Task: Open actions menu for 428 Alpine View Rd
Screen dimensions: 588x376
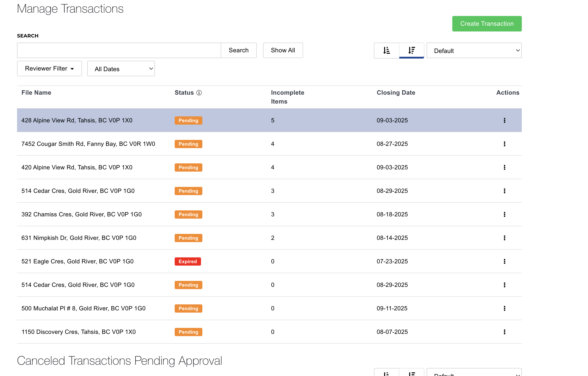Action: pyautogui.click(x=504, y=120)
